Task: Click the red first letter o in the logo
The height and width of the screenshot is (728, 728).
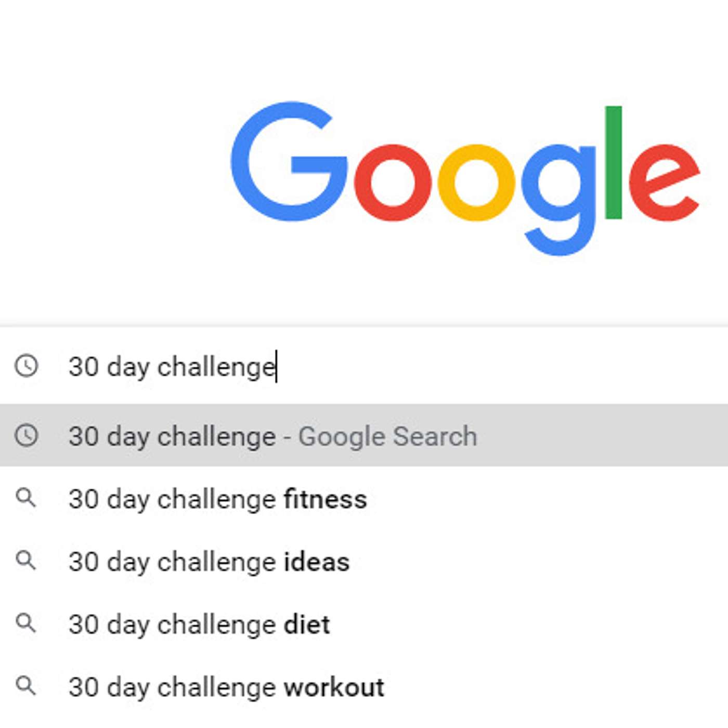Action: coord(393,183)
